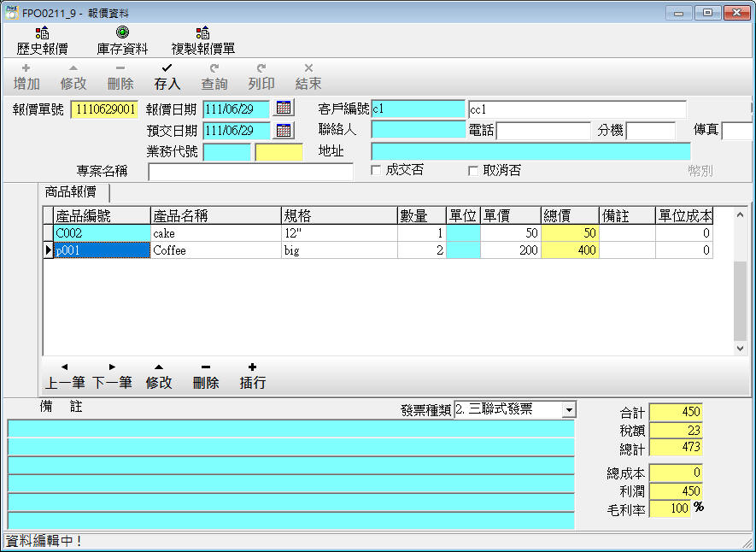Image resolution: width=756 pixels, height=552 pixels.
Task: Click the 數量 column header
Action: point(422,215)
